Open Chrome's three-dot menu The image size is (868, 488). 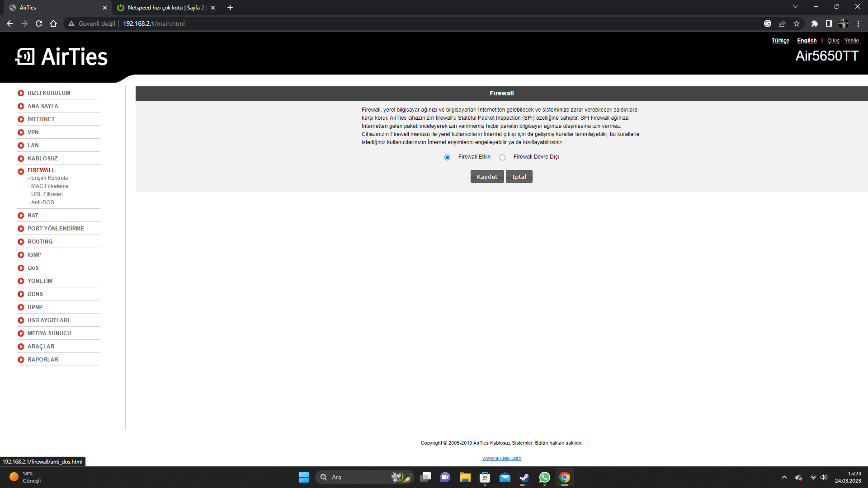click(858, 23)
